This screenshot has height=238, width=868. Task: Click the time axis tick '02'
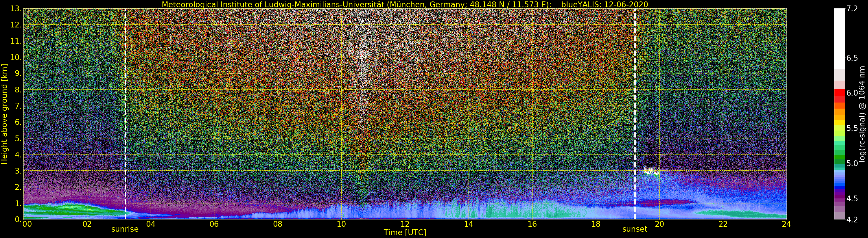click(87, 224)
